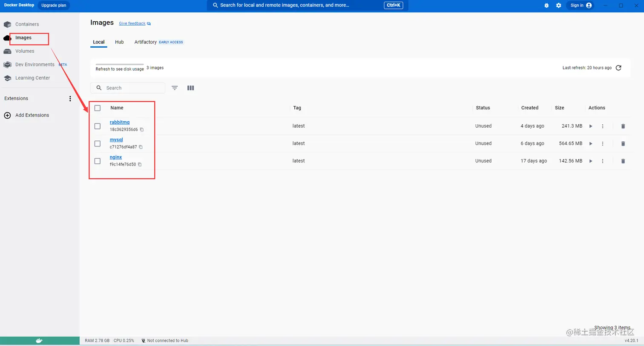The width and height of the screenshot is (644, 346).
Task: Click the Learning Center graduation cap icon
Action: 7,78
